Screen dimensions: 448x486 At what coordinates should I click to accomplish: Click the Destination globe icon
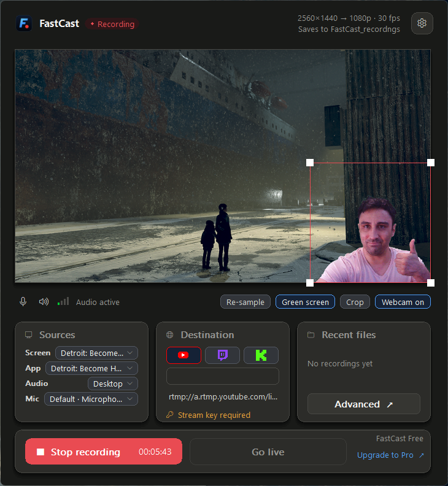click(x=169, y=335)
